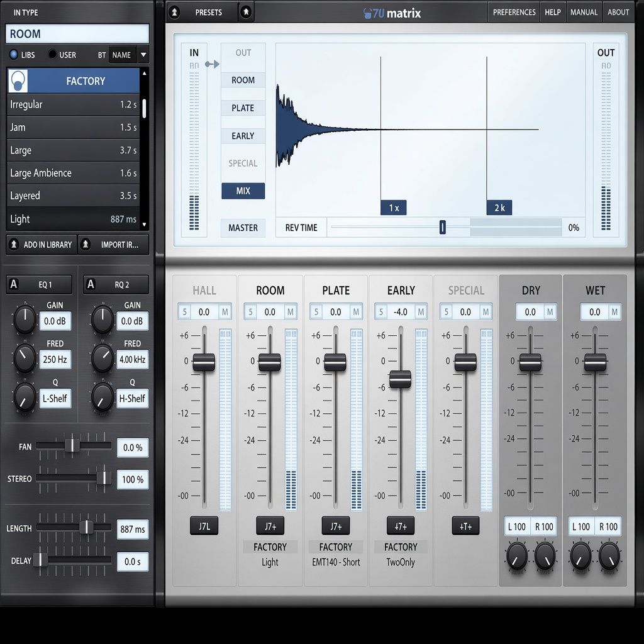Image resolution: width=644 pixels, height=644 pixels.
Task: Mute the PLATE channel
Action: (x=356, y=312)
